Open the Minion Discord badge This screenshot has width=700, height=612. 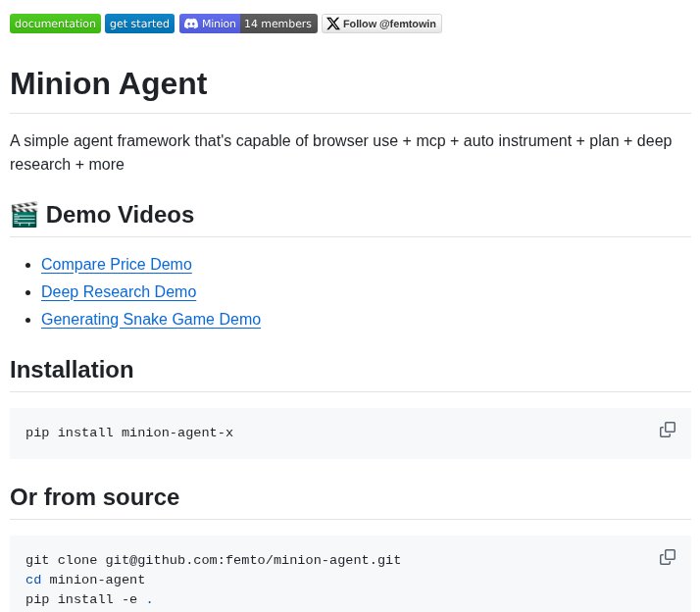[x=248, y=24]
